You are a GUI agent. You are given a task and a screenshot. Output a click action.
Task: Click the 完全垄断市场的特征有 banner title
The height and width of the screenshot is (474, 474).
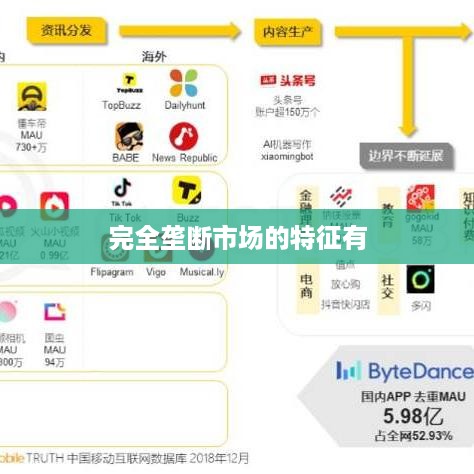pyautogui.click(x=238, y=237)
